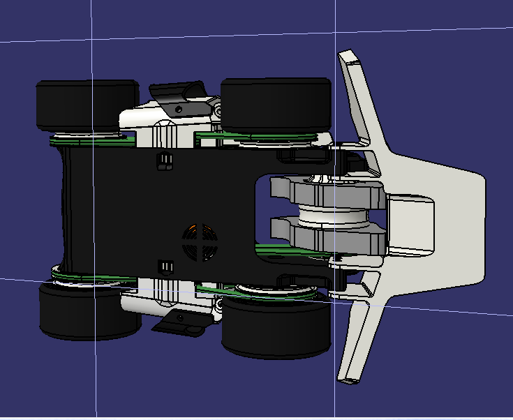Click the black chassis base plate
513x420 pixels.
(x=157, y=213)
